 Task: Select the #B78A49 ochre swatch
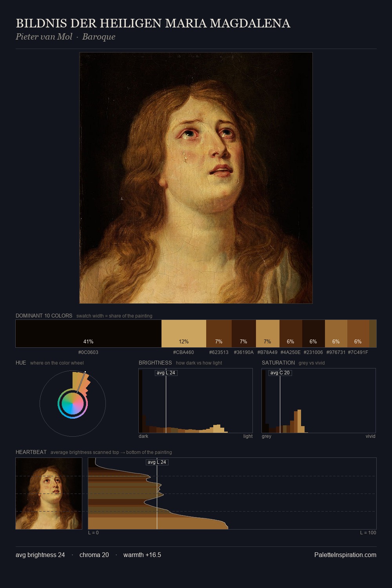coord(268,334)
